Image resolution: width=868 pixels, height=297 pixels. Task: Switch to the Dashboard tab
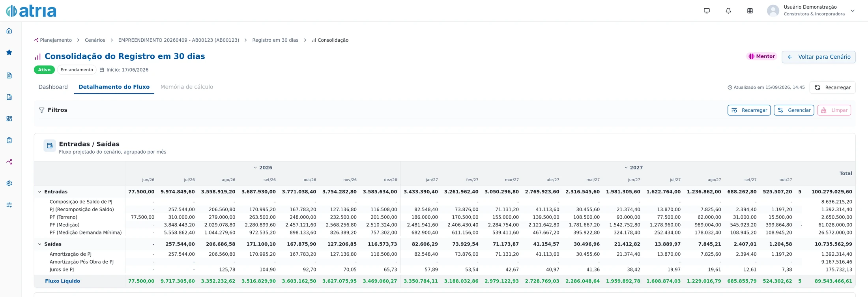point(53,87)
